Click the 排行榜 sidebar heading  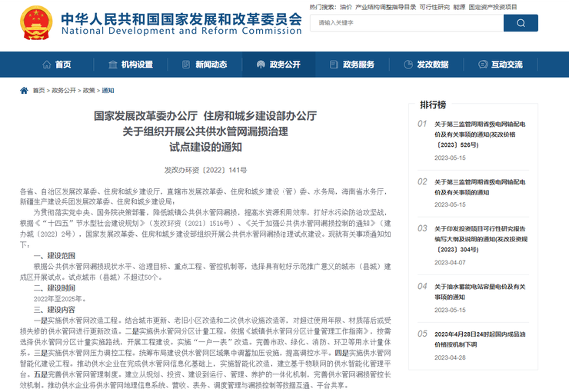(433, 105)
